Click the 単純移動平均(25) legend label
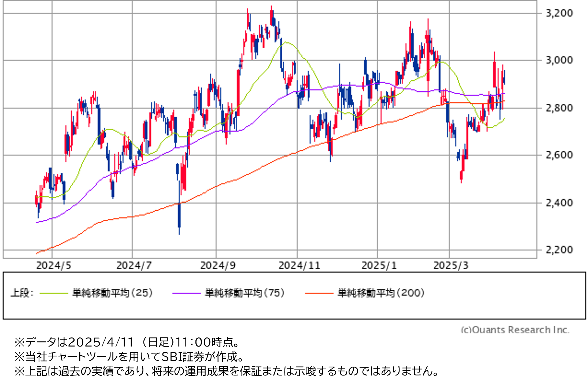The height and width of the screenshot is (391, 588). click(113, 293)
